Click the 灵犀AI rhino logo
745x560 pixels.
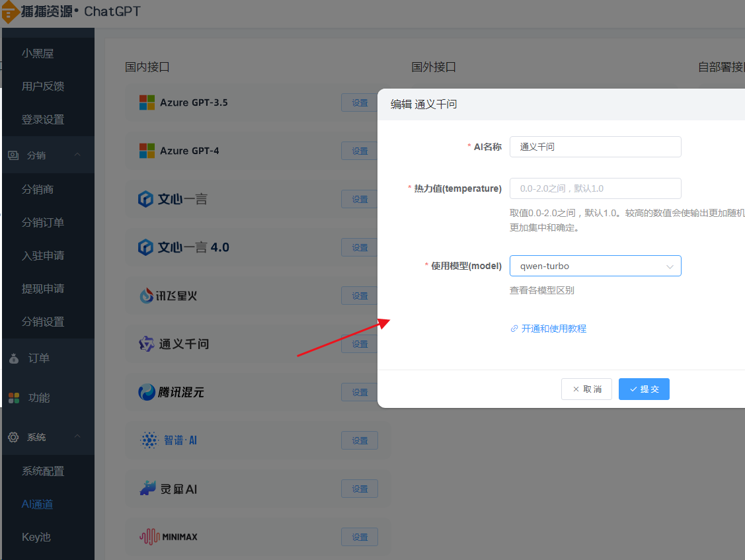click(x=148, y=488)
